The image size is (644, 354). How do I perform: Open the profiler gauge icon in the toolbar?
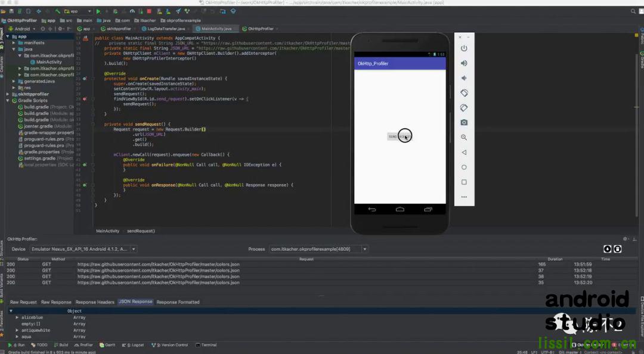(132, 11)
